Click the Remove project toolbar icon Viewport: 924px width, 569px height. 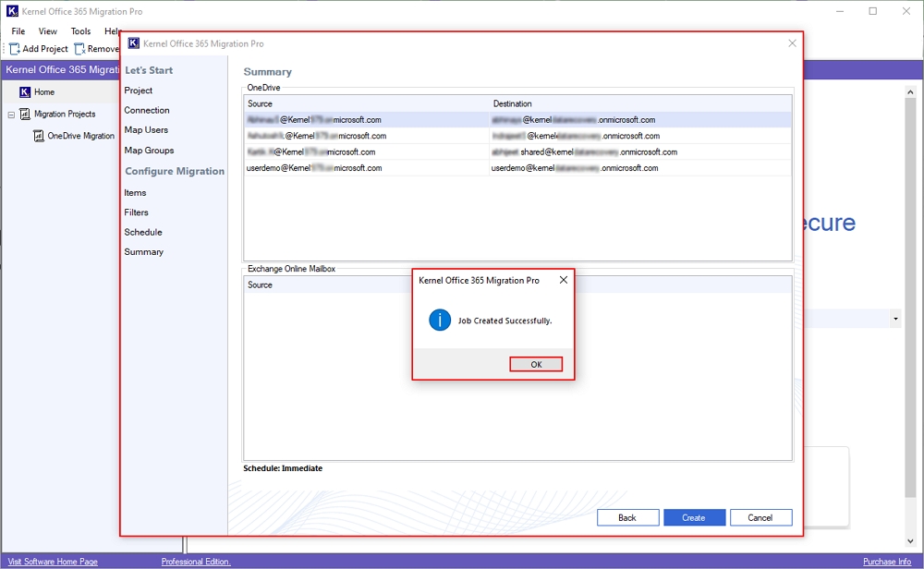(80, 49)
